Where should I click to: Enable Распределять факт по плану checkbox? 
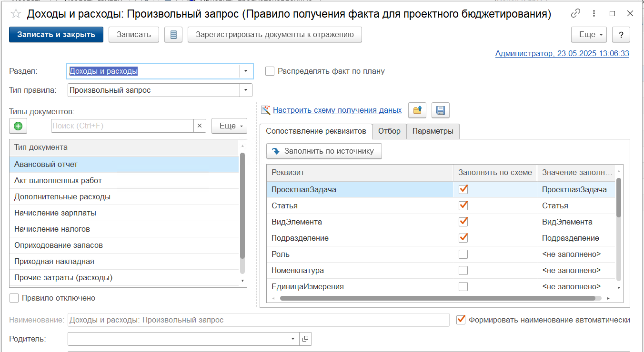pyautogui.click(x=270, y=71)
